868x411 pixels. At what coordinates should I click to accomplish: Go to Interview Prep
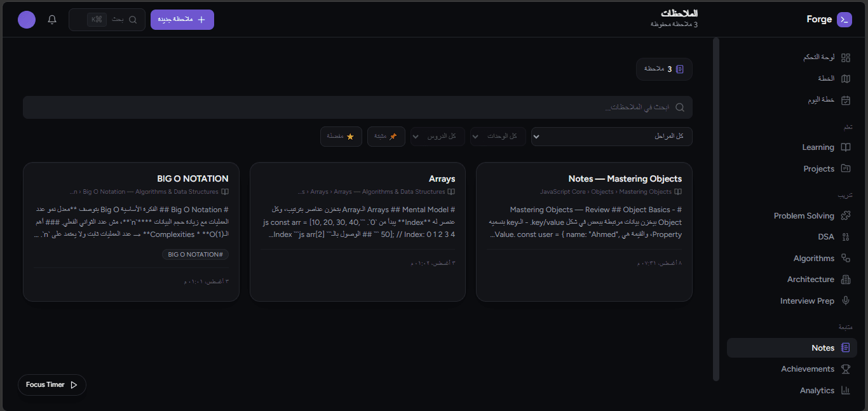792,300
